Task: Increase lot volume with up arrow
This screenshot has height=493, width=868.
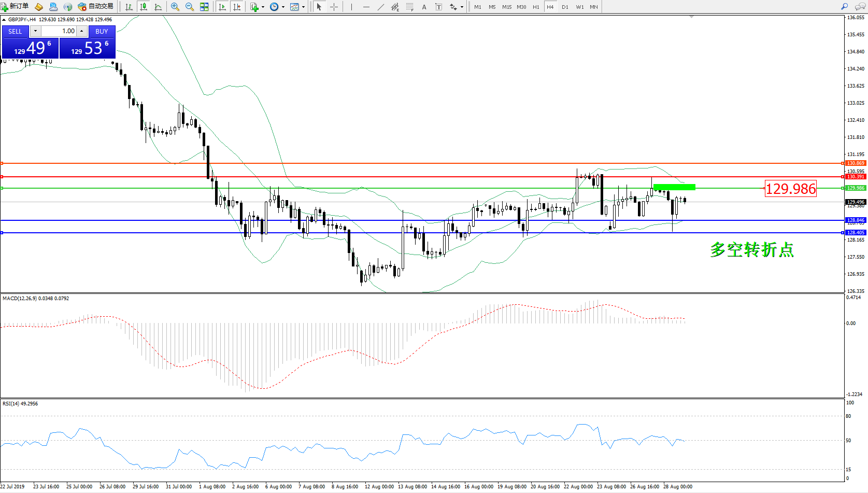Action: click(82, 31)
